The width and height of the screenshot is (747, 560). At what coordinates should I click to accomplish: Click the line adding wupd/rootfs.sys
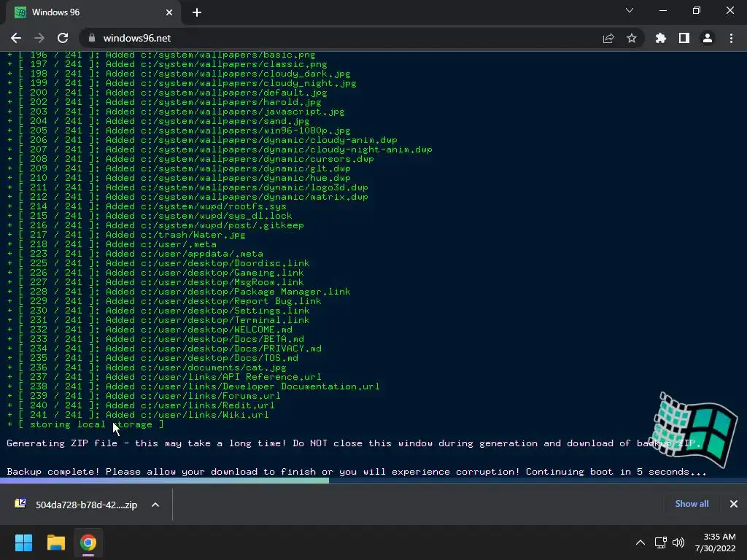[147, 206]
